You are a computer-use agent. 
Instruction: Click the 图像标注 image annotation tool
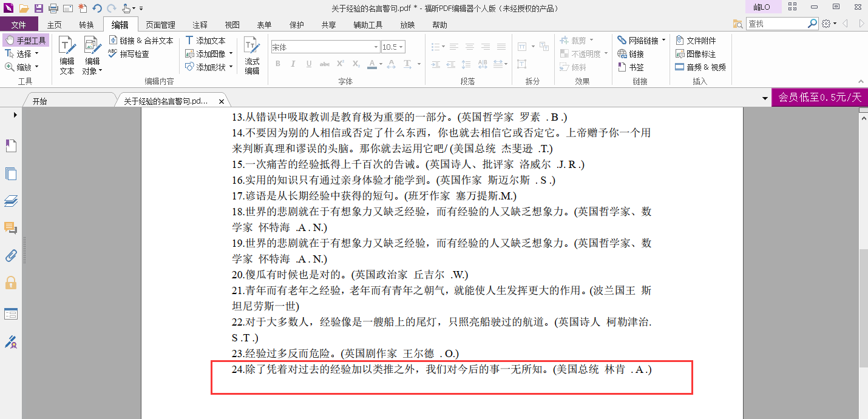pyautogui.click(x=696, y=54)
